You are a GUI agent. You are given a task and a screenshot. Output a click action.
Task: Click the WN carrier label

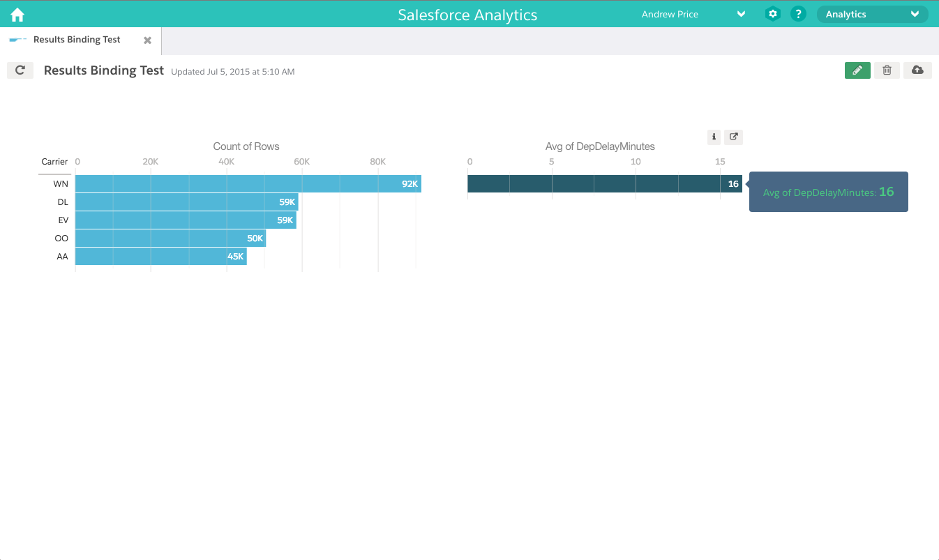pos(60,184)
